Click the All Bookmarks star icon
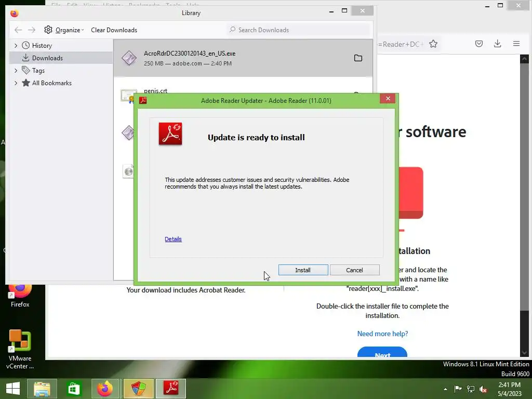 pos(26,83)
